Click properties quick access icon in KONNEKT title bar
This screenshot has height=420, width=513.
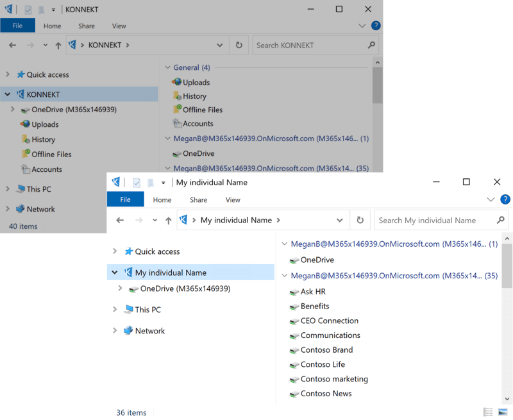tap(28, 10)
